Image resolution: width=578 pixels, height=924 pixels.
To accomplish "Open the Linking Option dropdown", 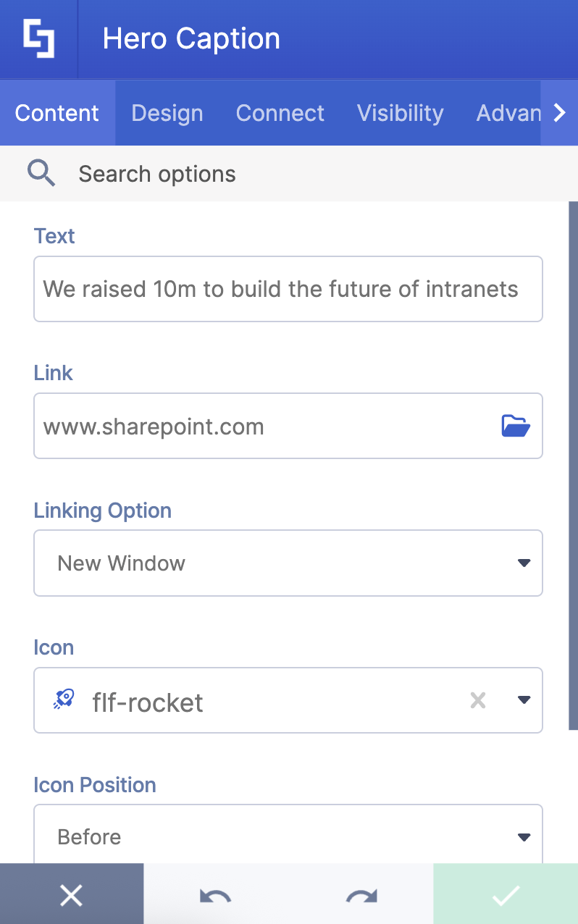I will click(524, 563).
